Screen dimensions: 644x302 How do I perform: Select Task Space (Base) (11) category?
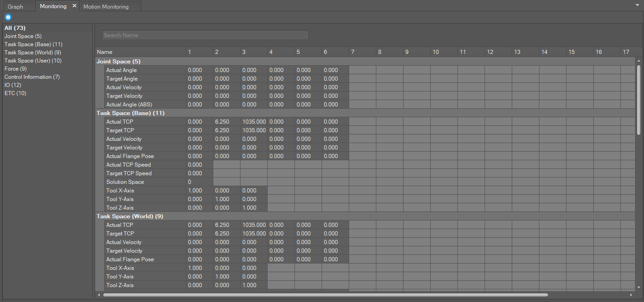pos(33,44)
